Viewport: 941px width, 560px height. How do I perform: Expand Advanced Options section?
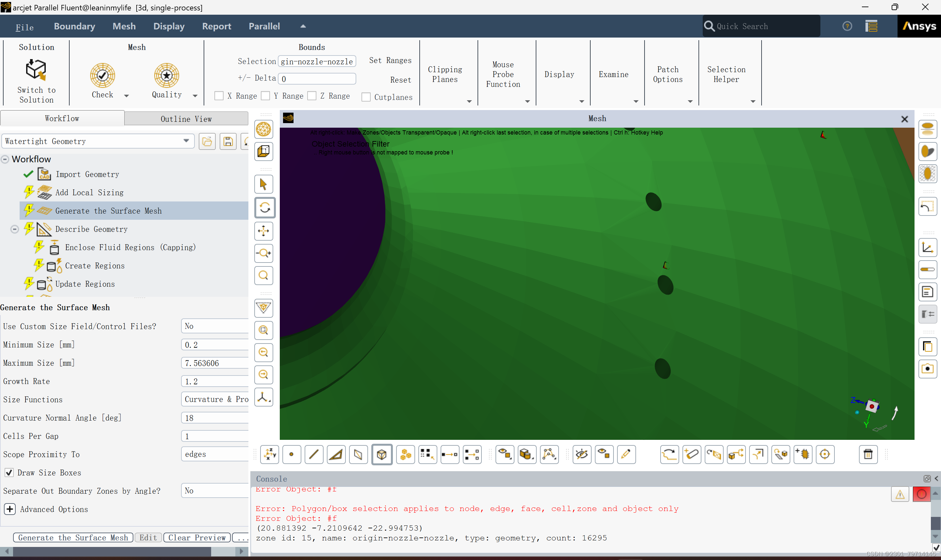(x=9, y=509)
